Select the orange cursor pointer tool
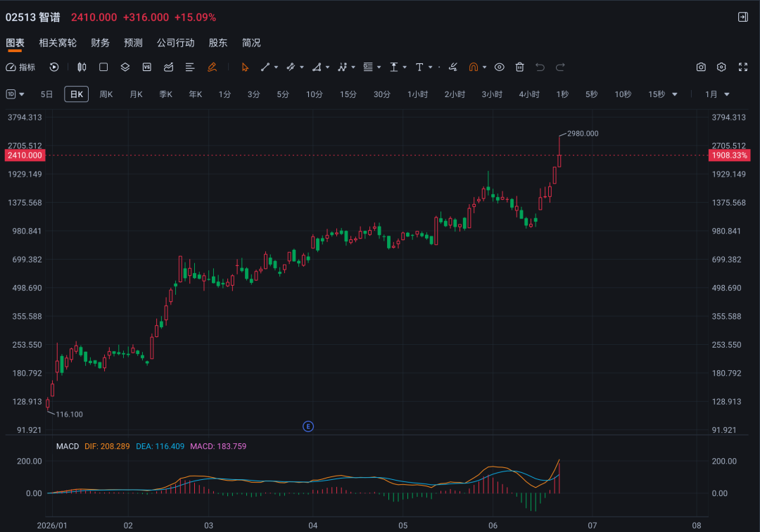The image size is (760, 532). tap(245, 68)
